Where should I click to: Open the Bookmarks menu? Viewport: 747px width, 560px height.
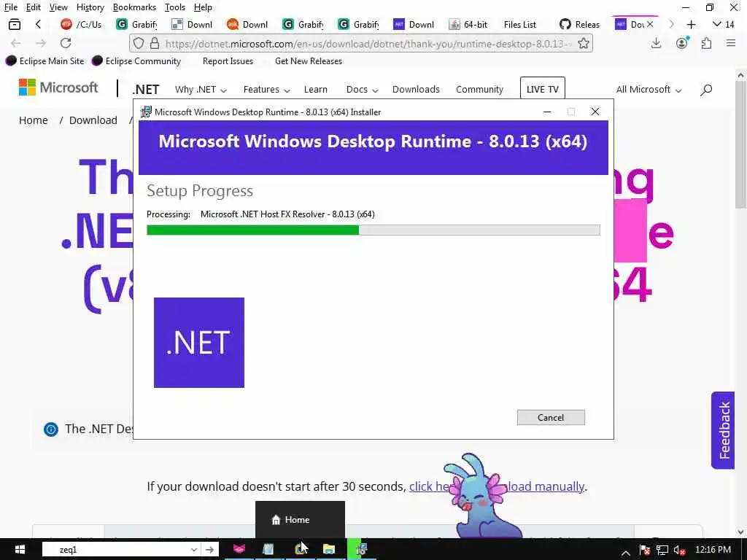[x=134, y=7]
